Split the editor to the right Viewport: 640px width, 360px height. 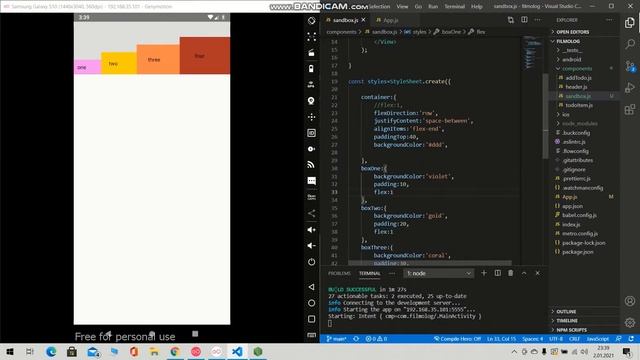click(524, 20)
